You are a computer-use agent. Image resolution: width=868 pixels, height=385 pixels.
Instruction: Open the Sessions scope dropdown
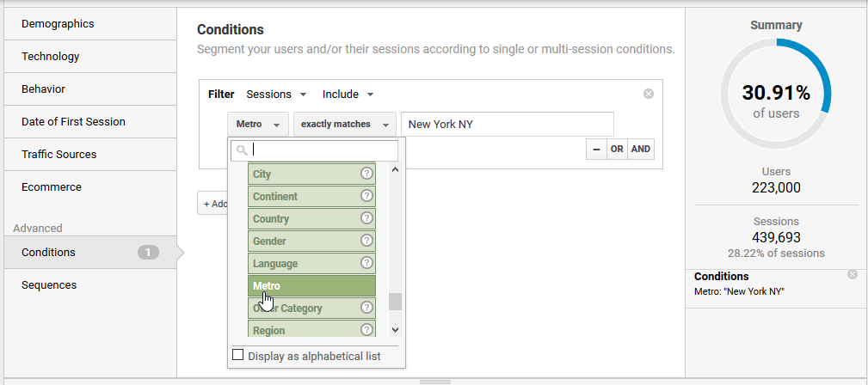(x=276, y=95)
